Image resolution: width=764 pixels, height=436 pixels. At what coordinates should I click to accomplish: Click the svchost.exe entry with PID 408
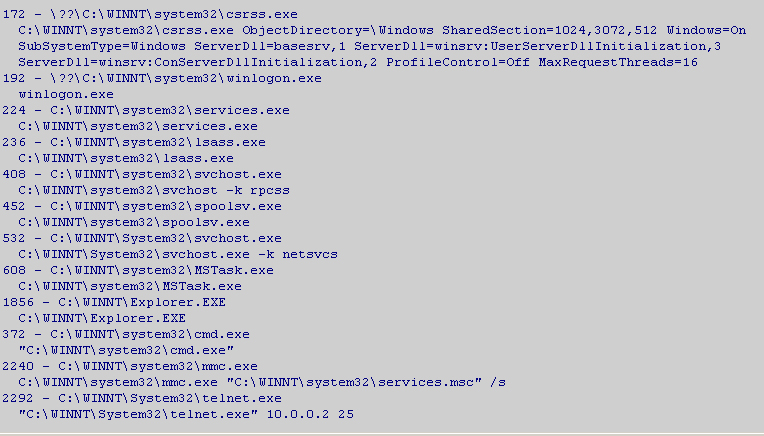tap(142, 174)
